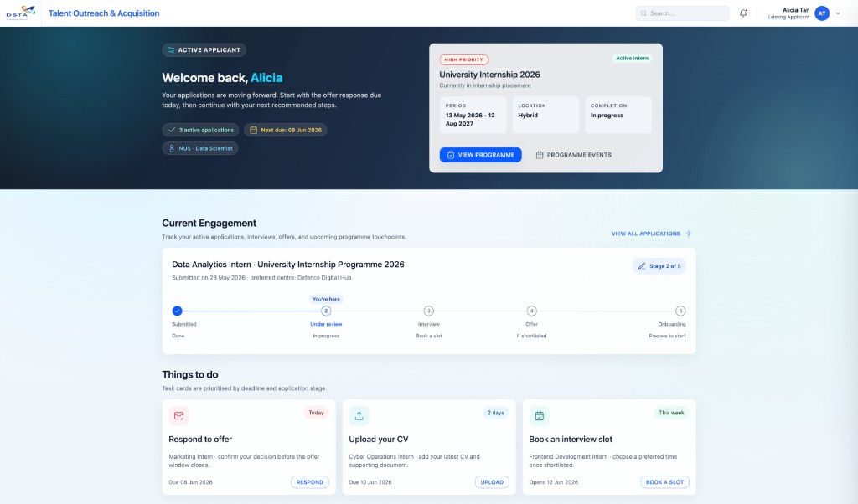
Task: Click the person icon in NUS chip
Action: pyautogui.click(x=171, y=148)
